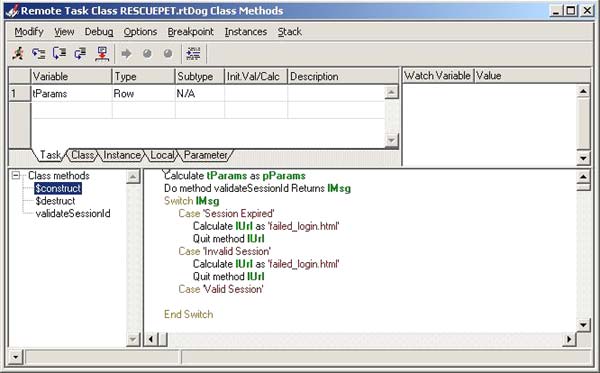Switch to the Instance variables tab
The image size is (600, 373).
122,155
